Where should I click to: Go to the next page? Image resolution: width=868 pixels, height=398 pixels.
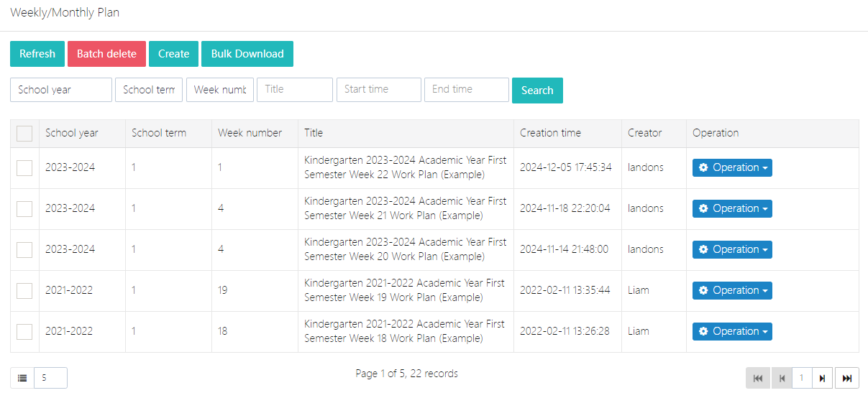[822, 378]
